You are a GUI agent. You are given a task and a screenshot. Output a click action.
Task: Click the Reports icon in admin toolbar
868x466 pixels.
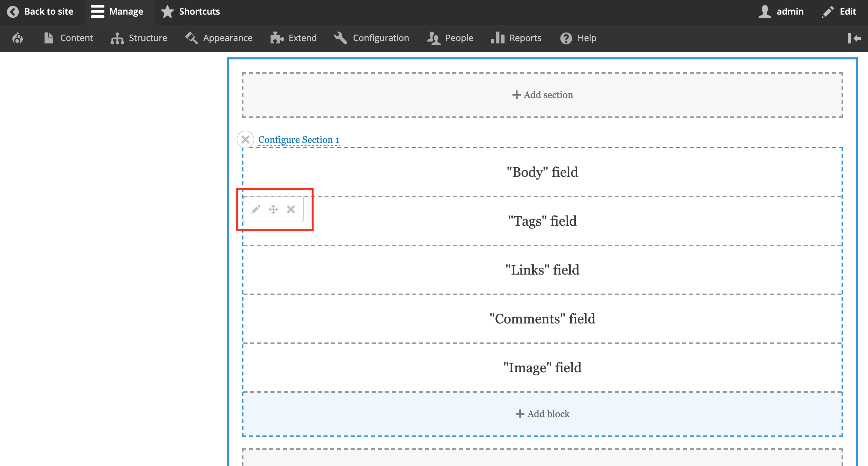pyautogui.click(x=496, y=38)
